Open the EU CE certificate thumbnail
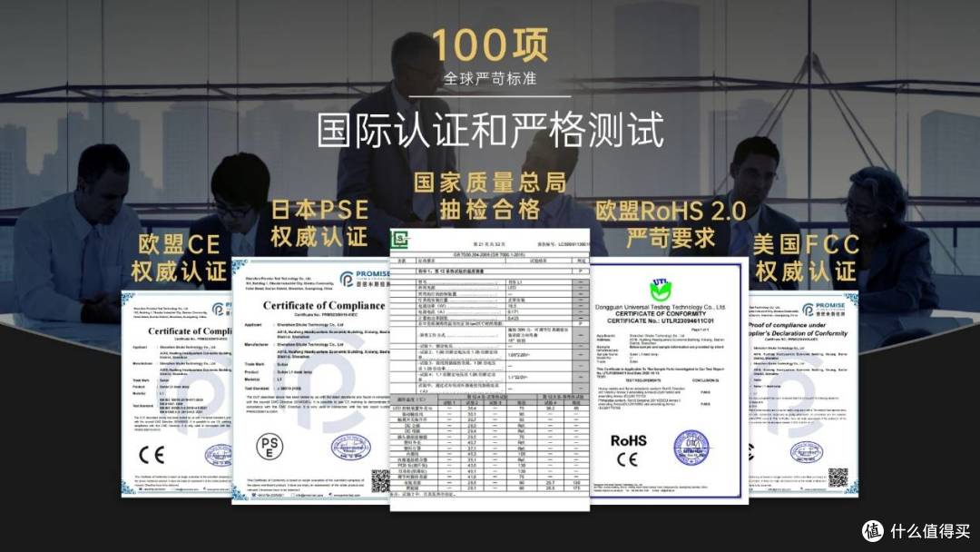Screen dimensions: 980x552 coord(176,394)
